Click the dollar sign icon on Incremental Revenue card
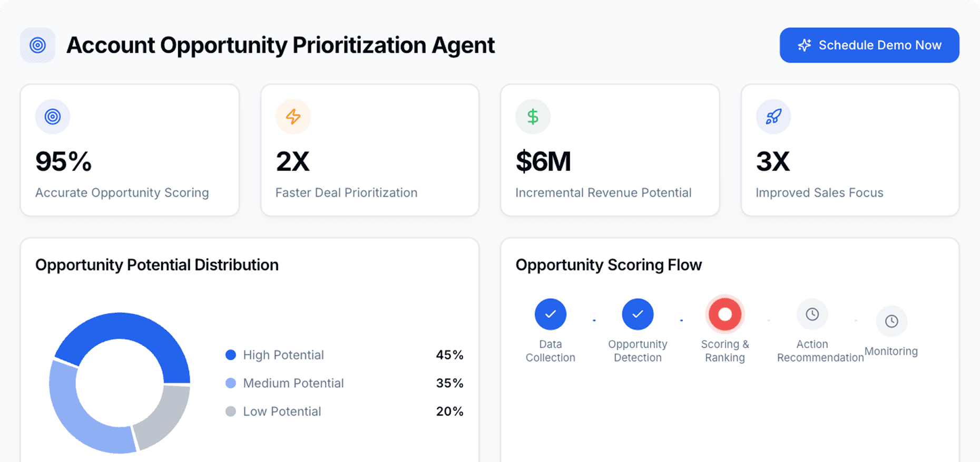The width and height of the screenshot is (980, 462). click(x=533, y=116)
